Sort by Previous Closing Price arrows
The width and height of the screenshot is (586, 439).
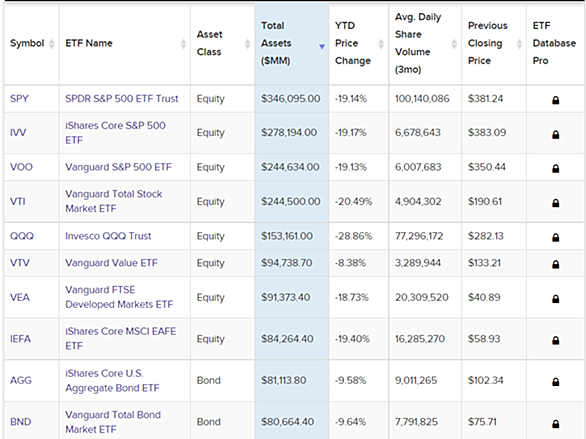[x=519, y=44]
